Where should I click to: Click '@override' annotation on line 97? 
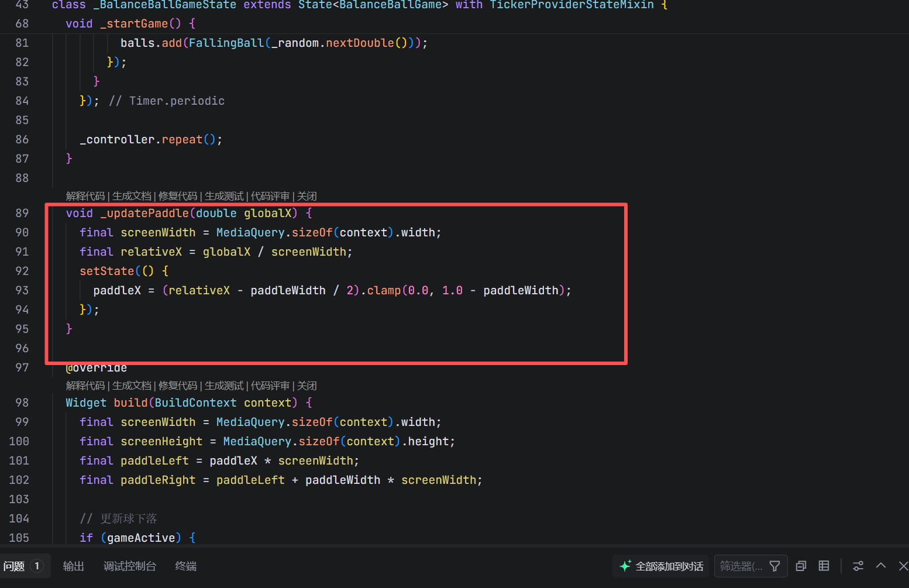(97, 368)
